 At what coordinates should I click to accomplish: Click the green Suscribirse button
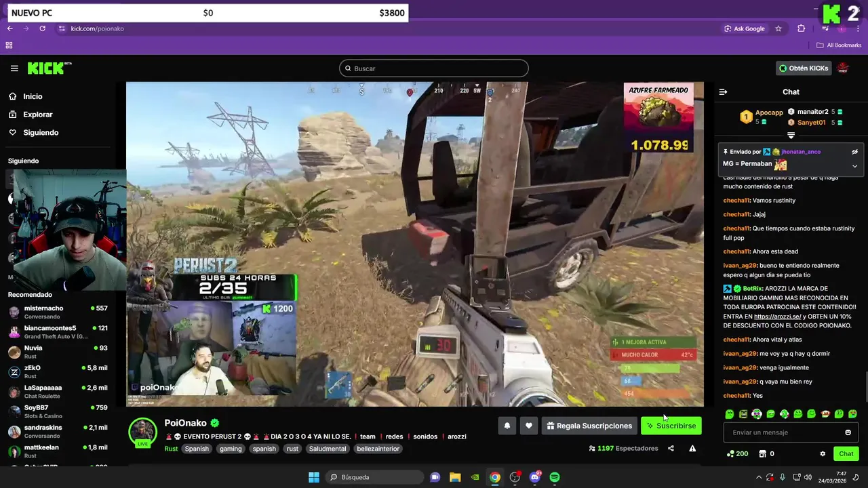coord(671,426)
